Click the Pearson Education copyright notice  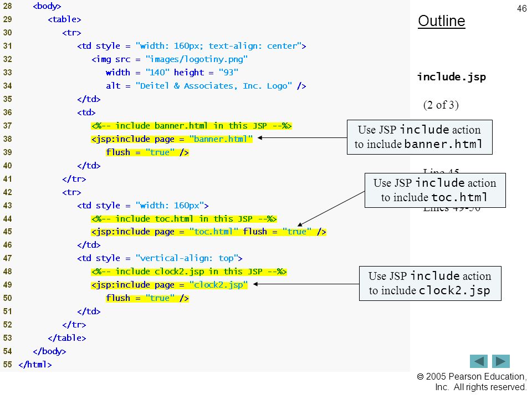tap(472, 382)
